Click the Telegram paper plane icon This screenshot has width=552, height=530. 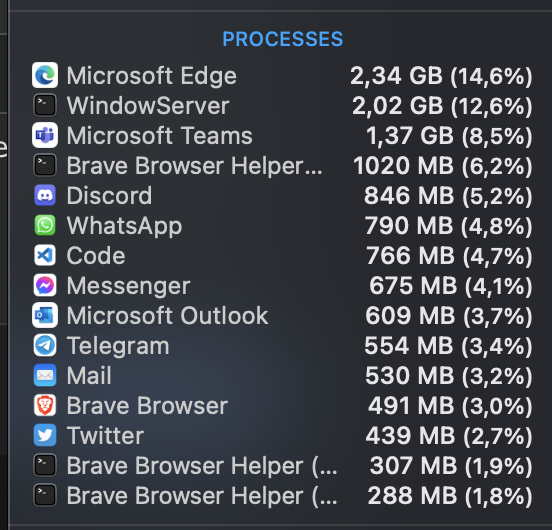pyautogui.click(x=45, y=345)
